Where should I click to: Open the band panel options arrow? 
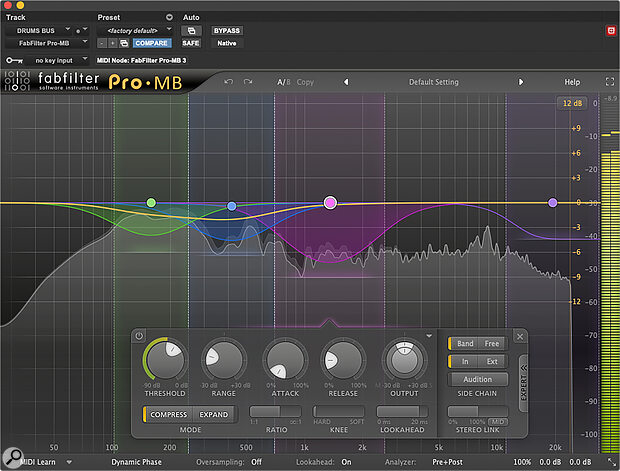429,336
